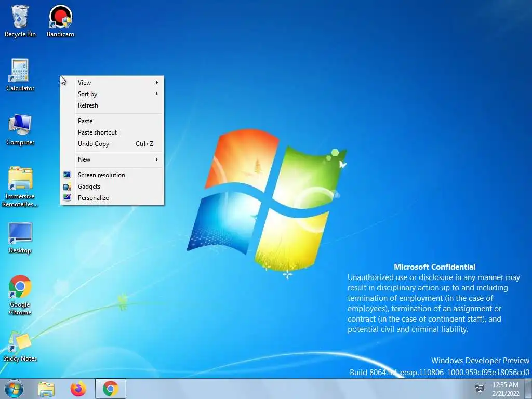Switch to Chrome on the taskbar
The height and width of the screenshot is (399, 532).
111,389
